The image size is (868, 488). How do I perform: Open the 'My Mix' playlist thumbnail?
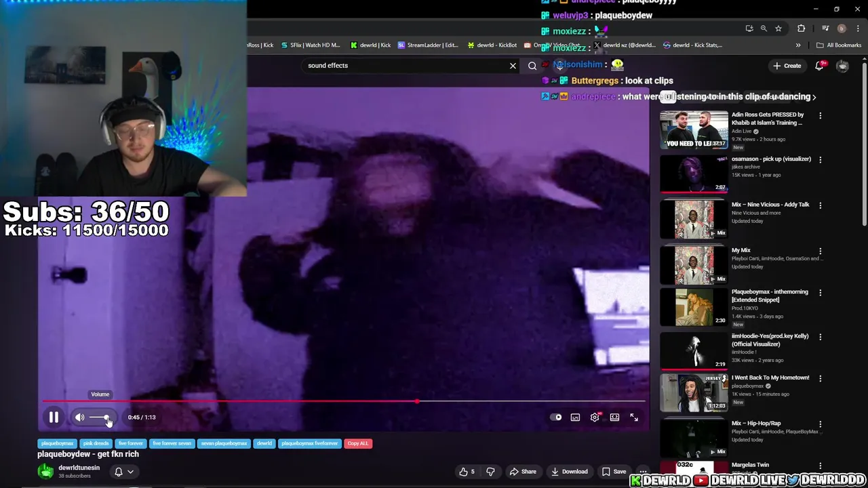pos(694,264)
